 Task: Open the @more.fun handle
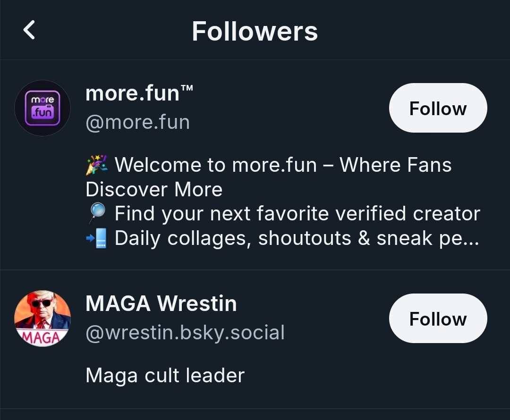click(x=137, y=122)
